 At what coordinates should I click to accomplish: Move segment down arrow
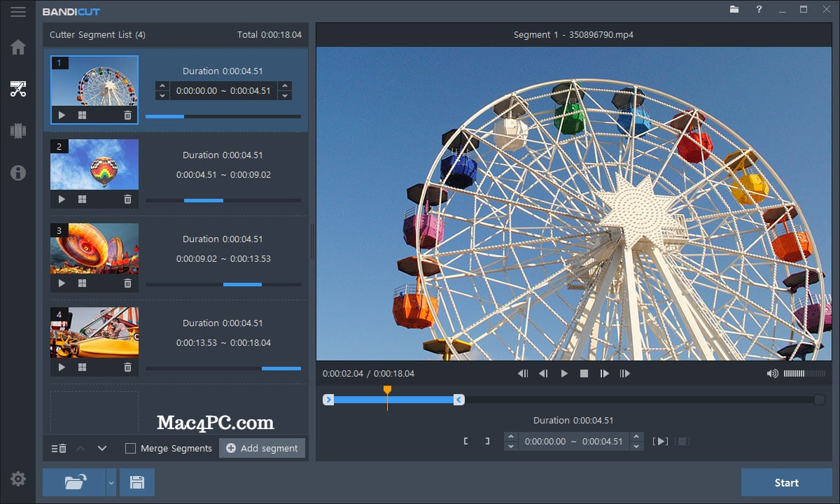[102, 448]
